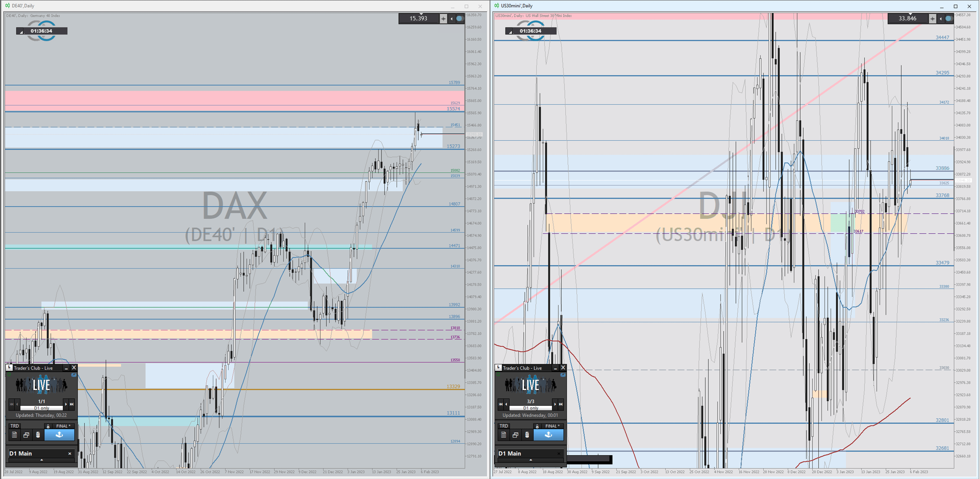Click the database stack icon in US30mini panel
This screenshot has width=980, height=479.
point(527,434)
